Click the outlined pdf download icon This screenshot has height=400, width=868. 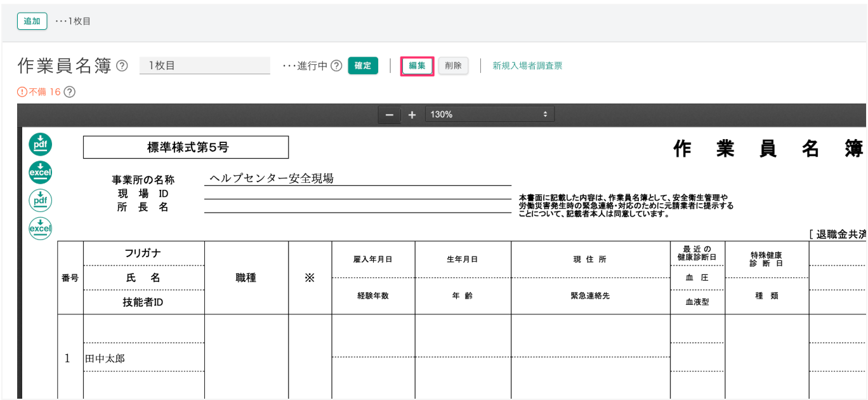pos(41,200)
